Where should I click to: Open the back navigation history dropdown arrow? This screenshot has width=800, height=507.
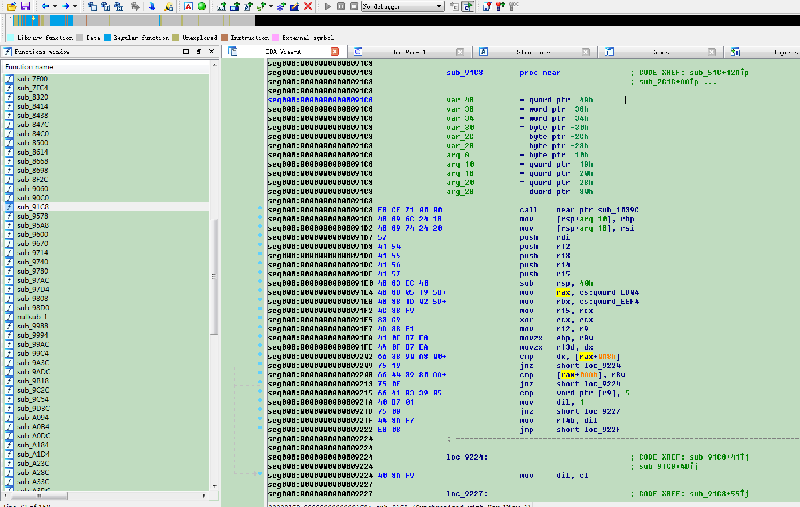point(55,6)
